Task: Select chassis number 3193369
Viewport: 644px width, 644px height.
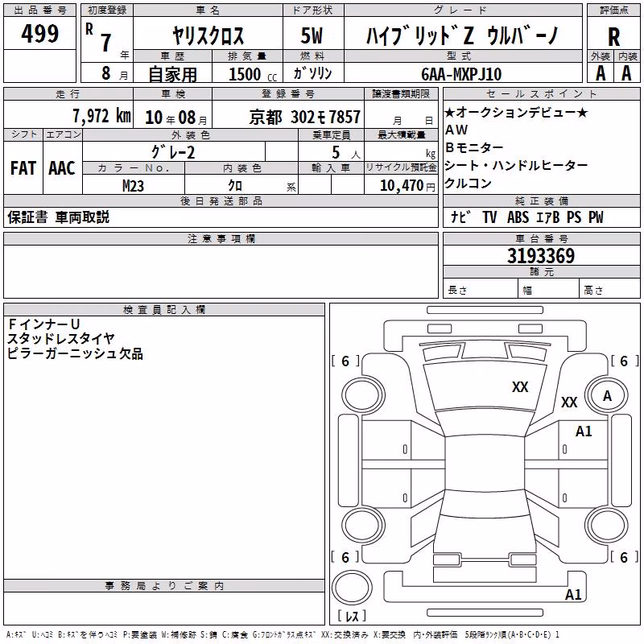Action: click(x=541, y=255)
